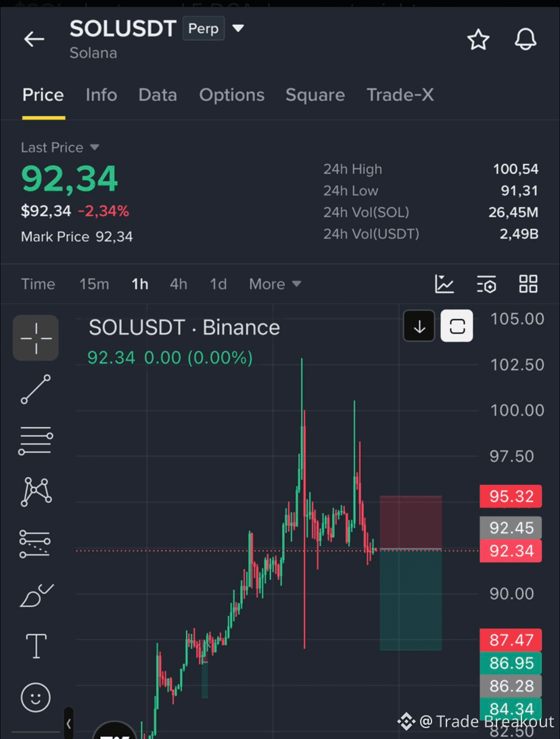Click the -2,34% change percentage
Image resolution: width=560 pixels, height=739 pixels.
[103, 211]
